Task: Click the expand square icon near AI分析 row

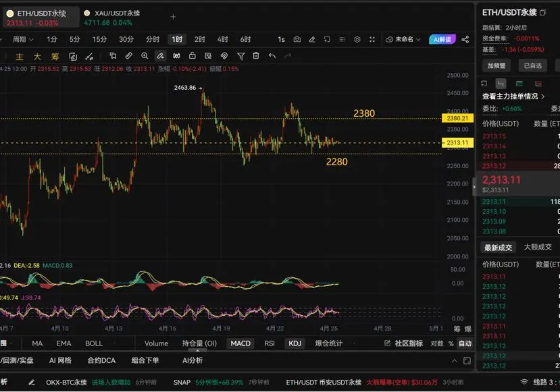Action: click(x=467, y=360)
